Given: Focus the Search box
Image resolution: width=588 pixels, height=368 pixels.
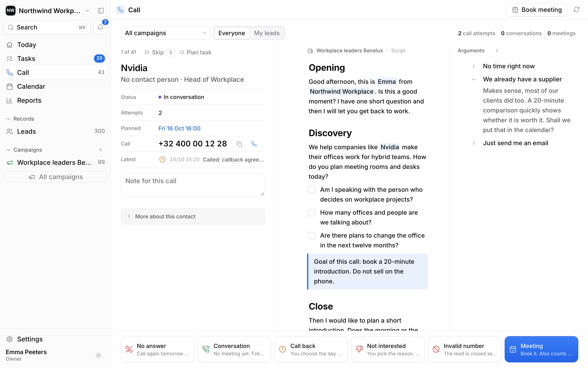Looking at the screenshot, I should pos(47,28).
